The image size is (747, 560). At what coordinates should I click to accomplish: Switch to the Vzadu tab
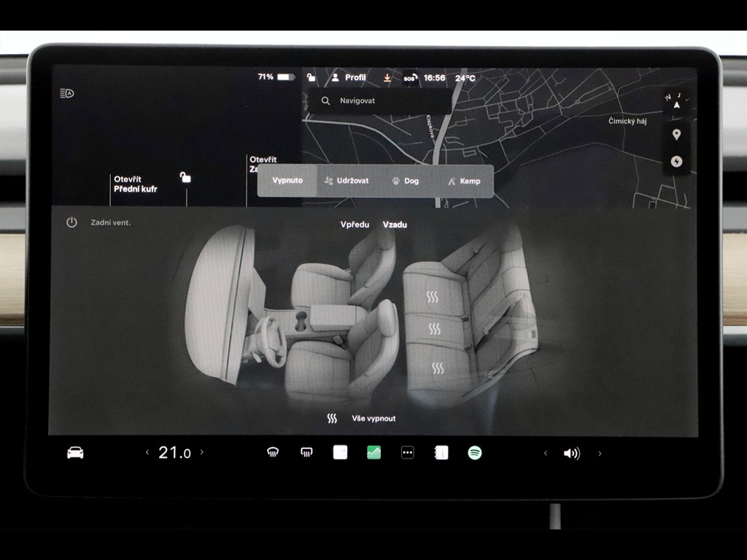pyautogui.click(x=395, y=225)
